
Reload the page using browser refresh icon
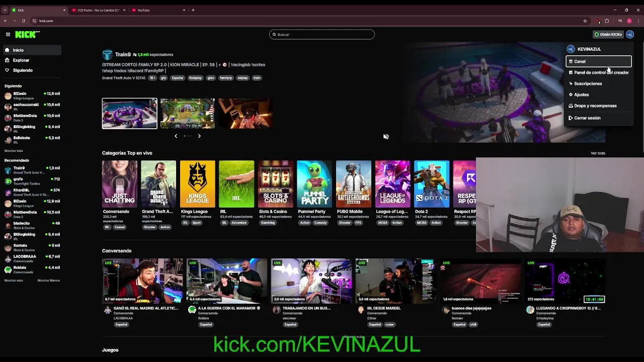pos(23,21)
